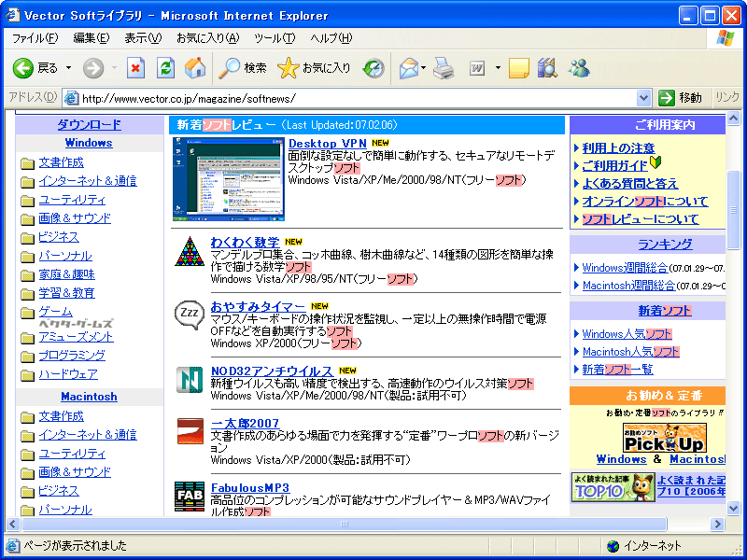
Task: Click the Windows flag logo in menu bar
Action: click(x=726, y=38)
